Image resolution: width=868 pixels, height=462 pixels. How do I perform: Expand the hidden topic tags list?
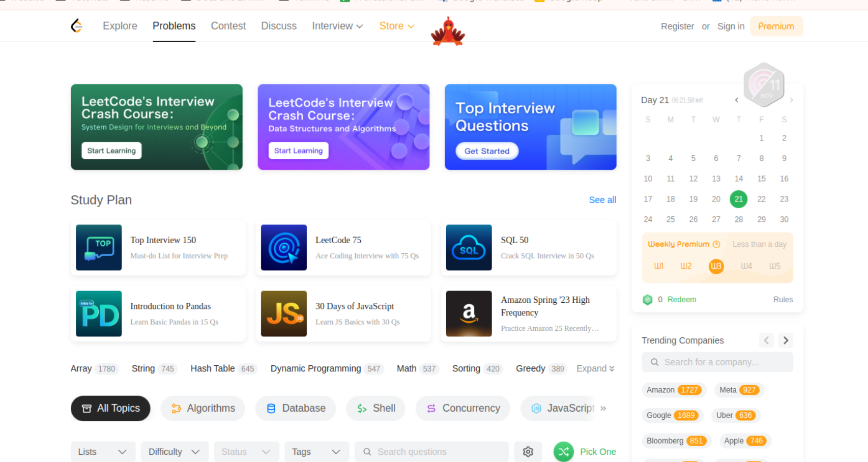[x=594, y=368]
